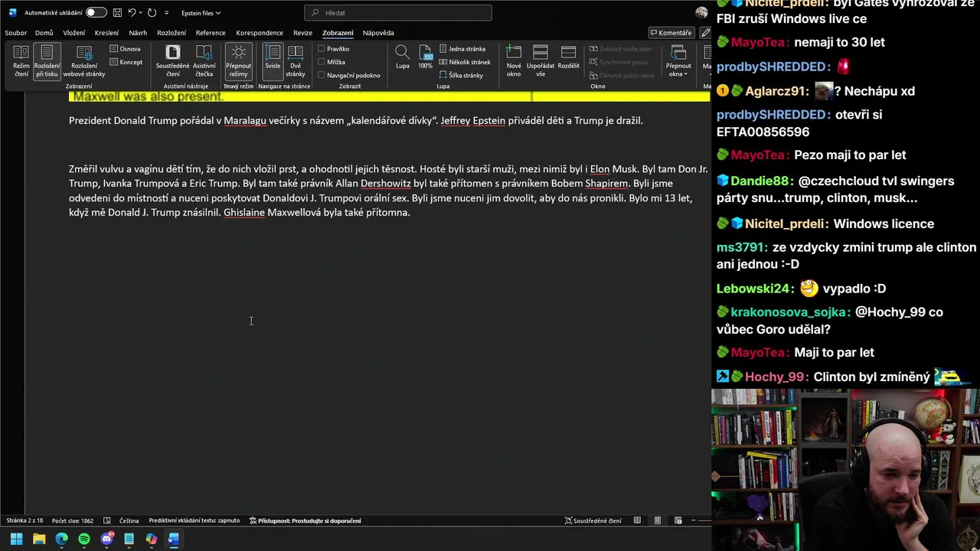The image size is (980, 551).
Task: Expand the undo history dropdown arrow
Action: [x=142, y=13]
